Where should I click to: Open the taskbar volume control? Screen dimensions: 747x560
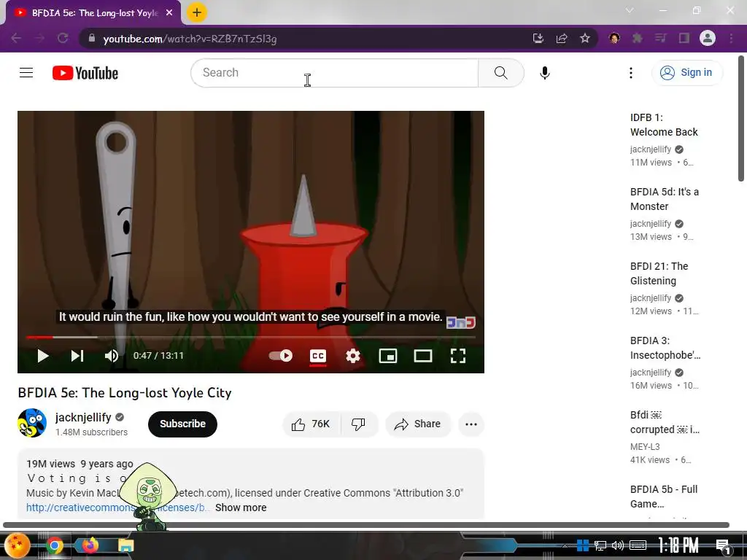click(x=617, y=545)
